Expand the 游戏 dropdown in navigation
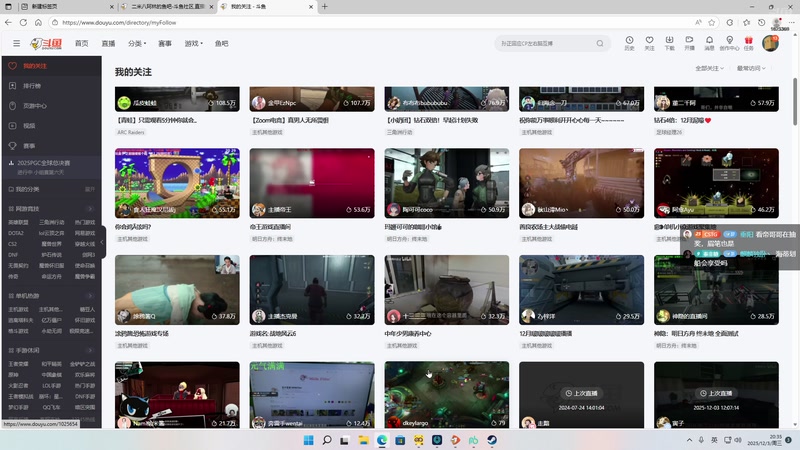Viewport: 800px width, 450px height. point(193,43)
